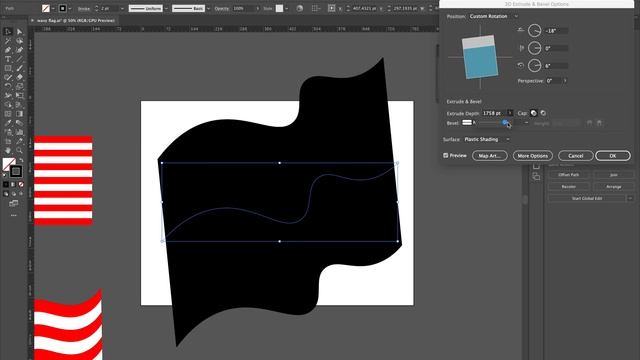Click X-axis rotation angle field
The height and width of the screenshot is (360, 640).
point(556,31)
